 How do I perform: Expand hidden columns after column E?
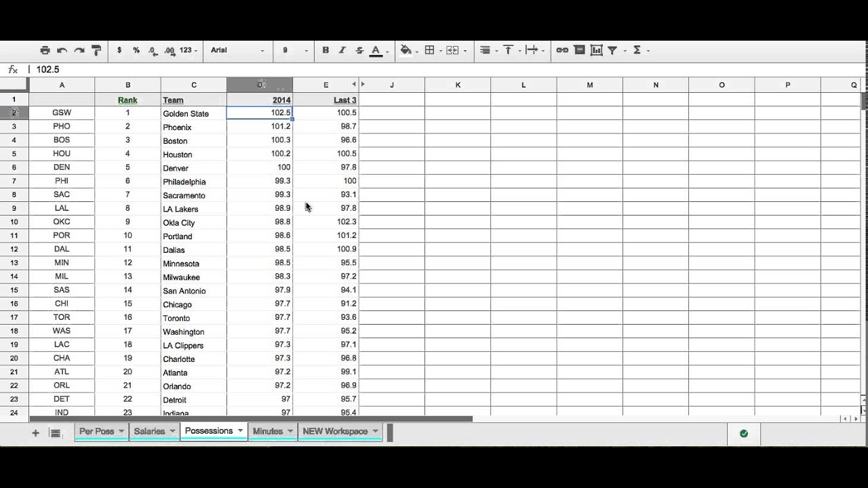[363, 85]
